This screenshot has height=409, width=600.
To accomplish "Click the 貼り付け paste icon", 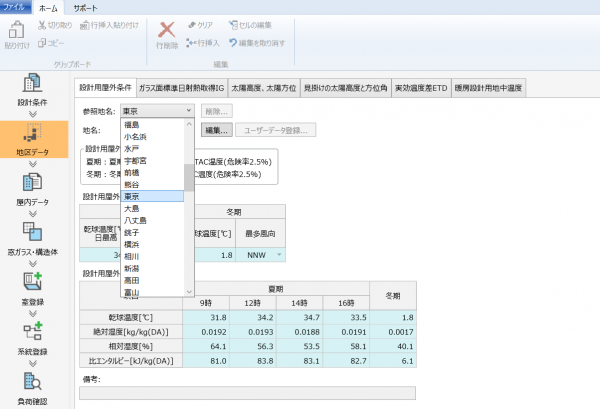I will (16, 30).
